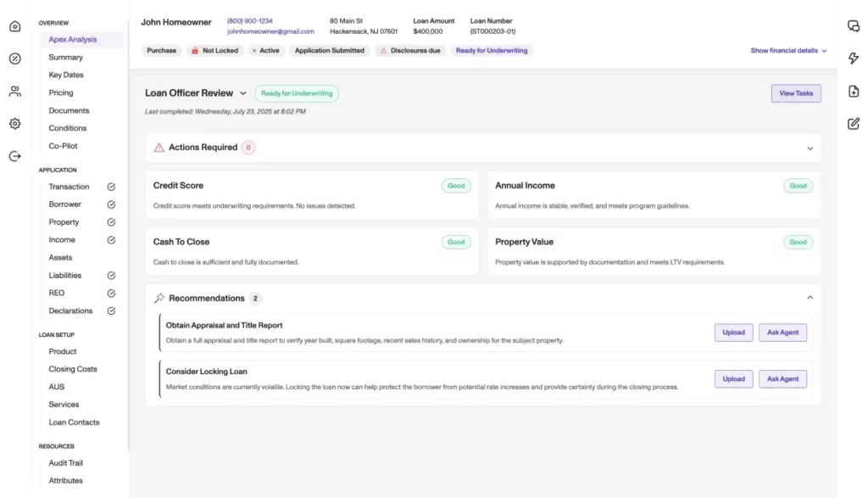
Task: Click the home icon in left rail
Action: tap(14, 26)
